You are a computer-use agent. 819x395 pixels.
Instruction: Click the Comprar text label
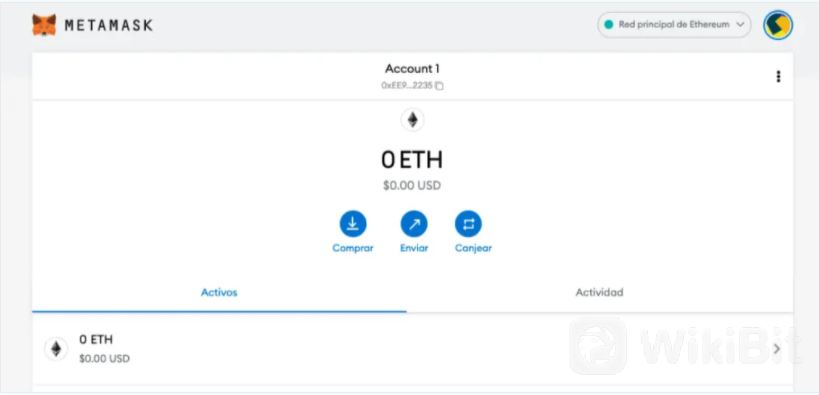(353, 248)
